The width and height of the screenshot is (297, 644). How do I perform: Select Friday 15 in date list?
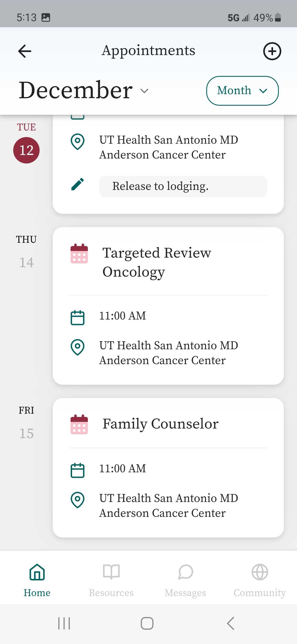pos(26,433)
